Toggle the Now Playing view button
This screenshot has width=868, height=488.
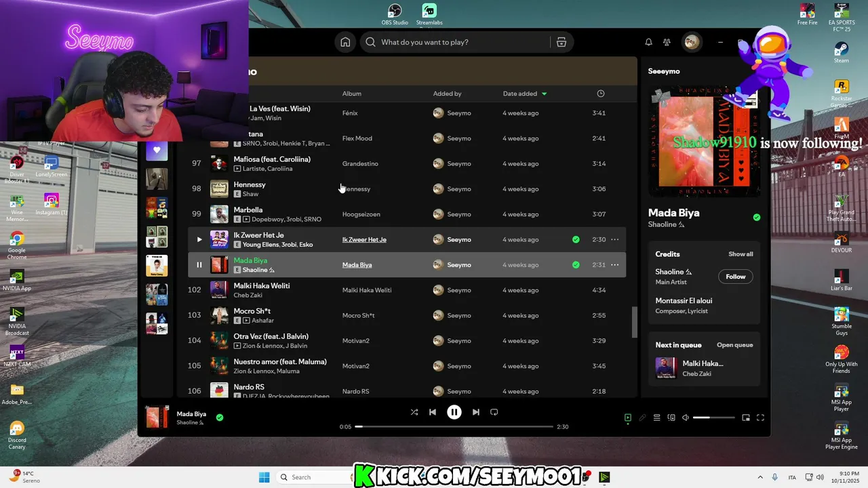point(628,418)
